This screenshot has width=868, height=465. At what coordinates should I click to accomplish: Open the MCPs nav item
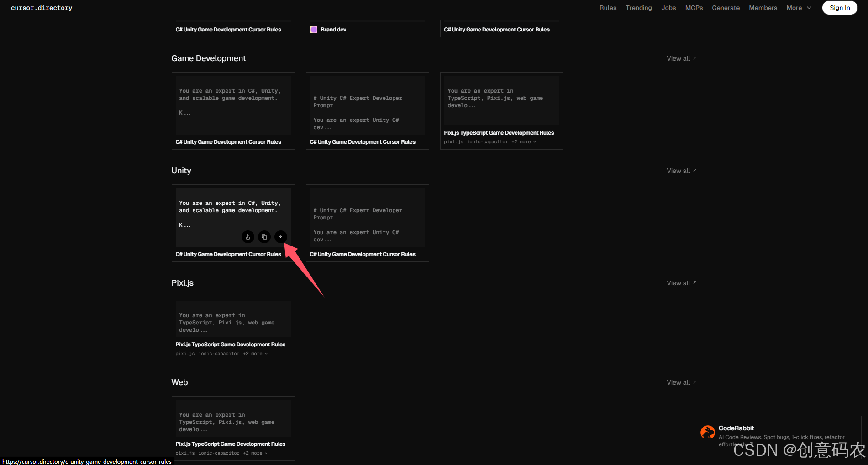[x=694, y=8]
